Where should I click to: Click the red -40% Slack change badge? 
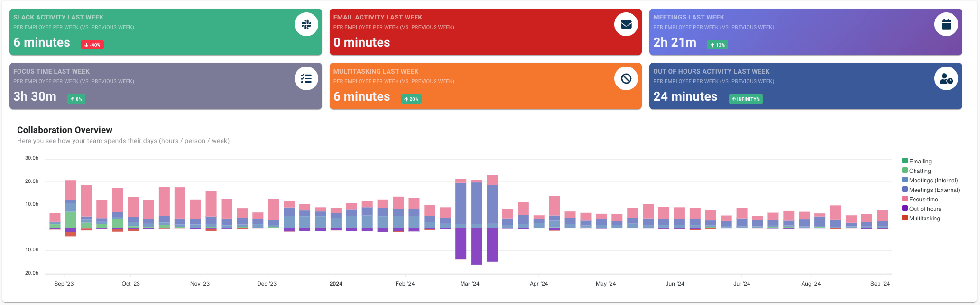92,45
